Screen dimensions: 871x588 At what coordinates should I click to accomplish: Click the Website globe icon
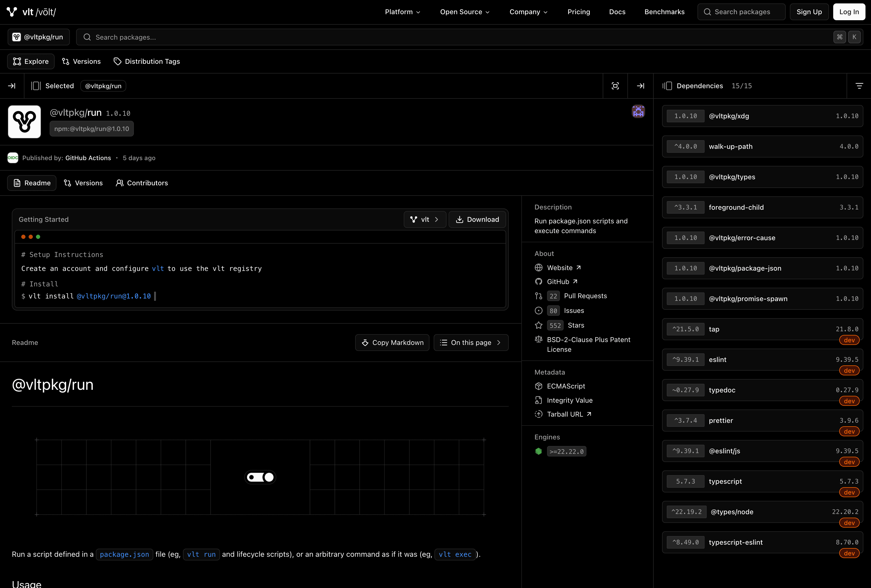(539, 267)
